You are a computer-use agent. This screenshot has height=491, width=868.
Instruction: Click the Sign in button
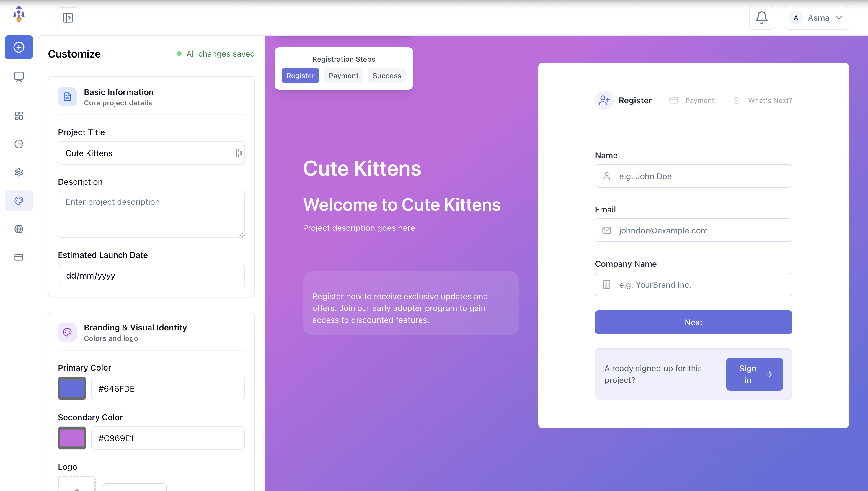[754, 374]
